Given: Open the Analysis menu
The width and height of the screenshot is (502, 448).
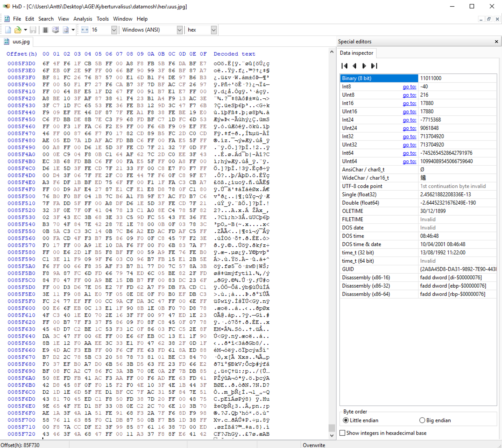Looking at the screenshot, I should [x=83, y=19].
